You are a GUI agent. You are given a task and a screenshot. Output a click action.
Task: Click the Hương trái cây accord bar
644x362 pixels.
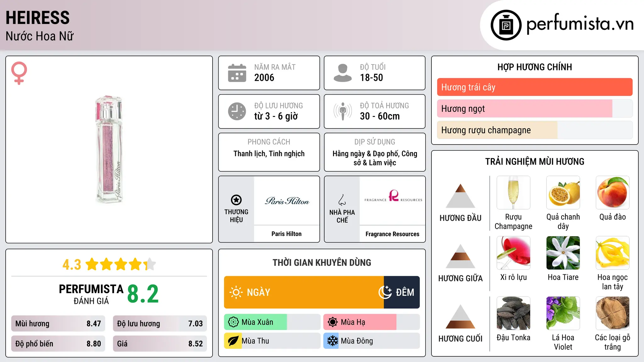pos(535,87)
